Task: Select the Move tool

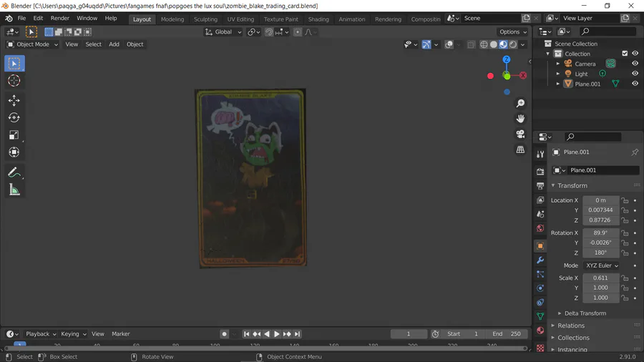Action: click(14, 101)
